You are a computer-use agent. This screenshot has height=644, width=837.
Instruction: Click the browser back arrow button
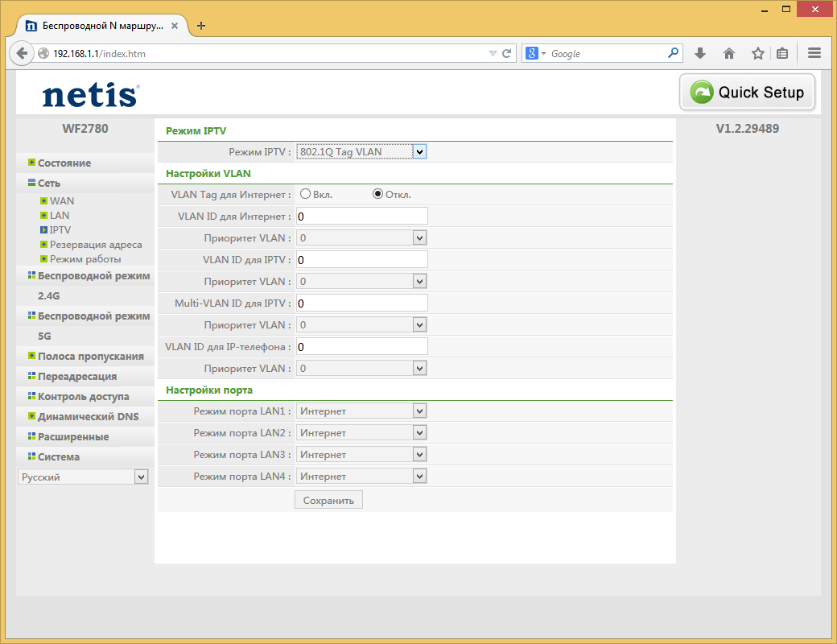[22, 53]
